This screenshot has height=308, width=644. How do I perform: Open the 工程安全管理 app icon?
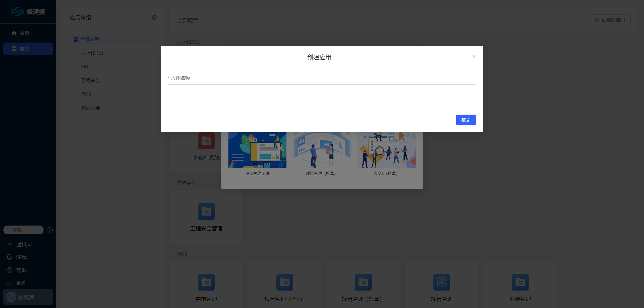point(206,212)
